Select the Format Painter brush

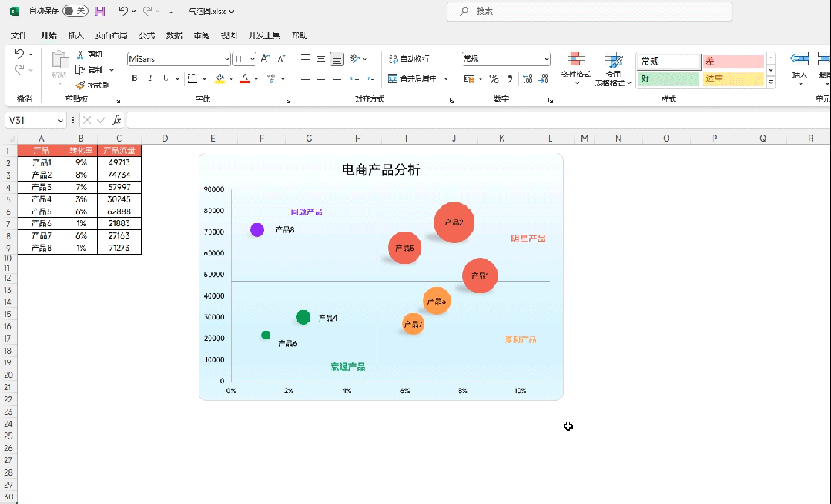tap(81, 85)
